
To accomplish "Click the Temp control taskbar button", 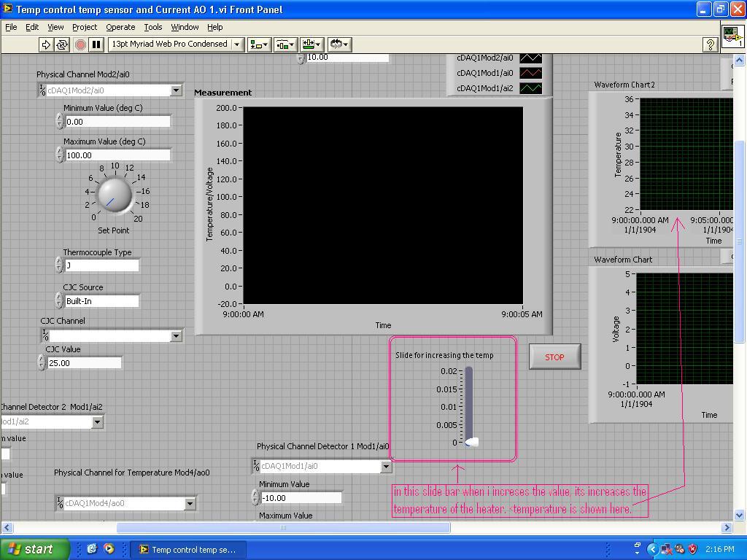I will click(x=188, y=550).
